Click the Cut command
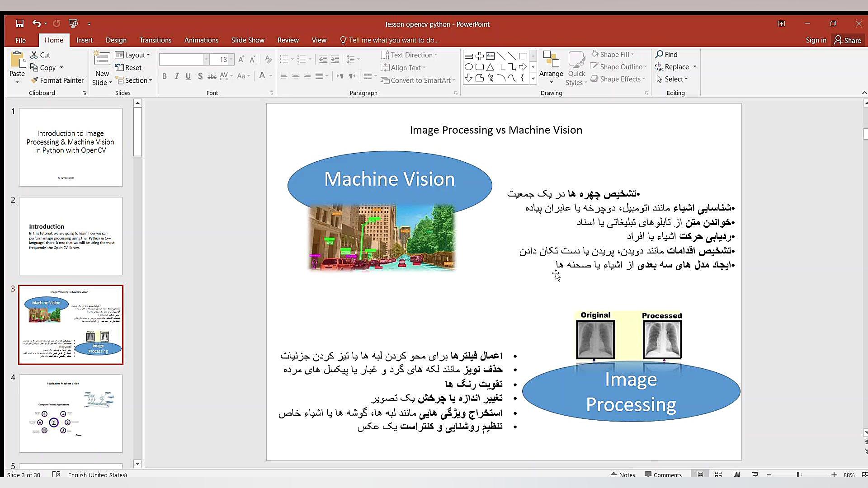868x488 pixels. coord(40,55)
